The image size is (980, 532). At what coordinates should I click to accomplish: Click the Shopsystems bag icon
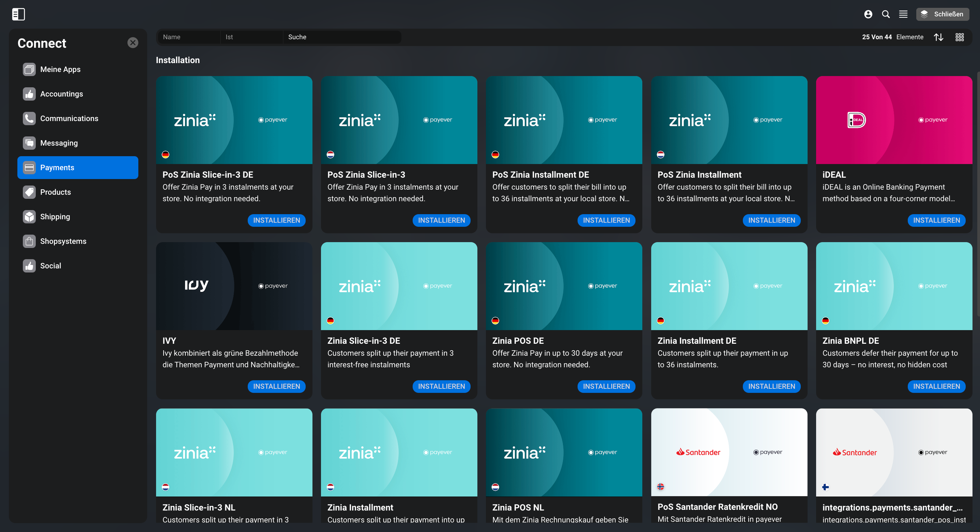(x=29, y=241)
